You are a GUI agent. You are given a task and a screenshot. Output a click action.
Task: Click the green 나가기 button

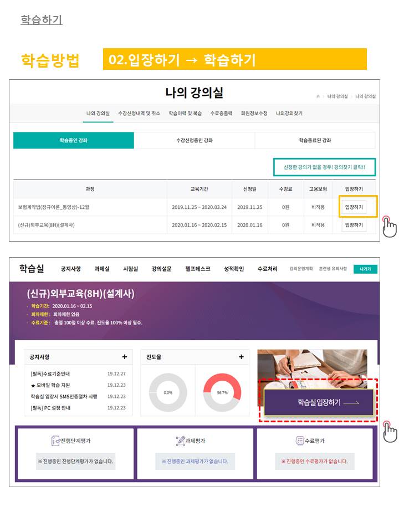[365, 269]
